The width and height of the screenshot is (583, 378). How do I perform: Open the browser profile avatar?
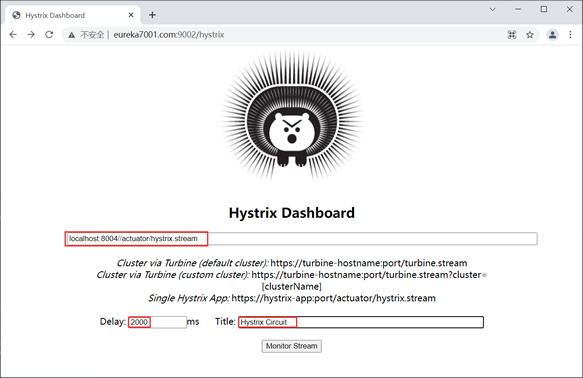(x=553, y=35)
